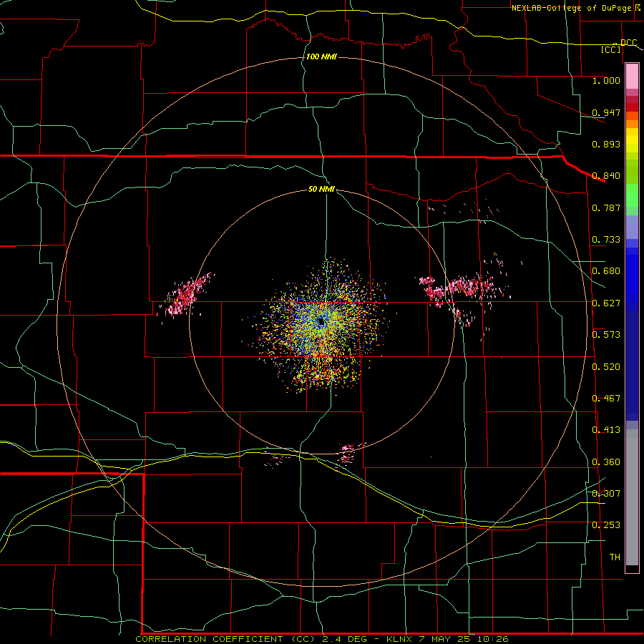The image size is (644, 644).
Task: Select the 0.787 legend value
Action: [606, 208]
